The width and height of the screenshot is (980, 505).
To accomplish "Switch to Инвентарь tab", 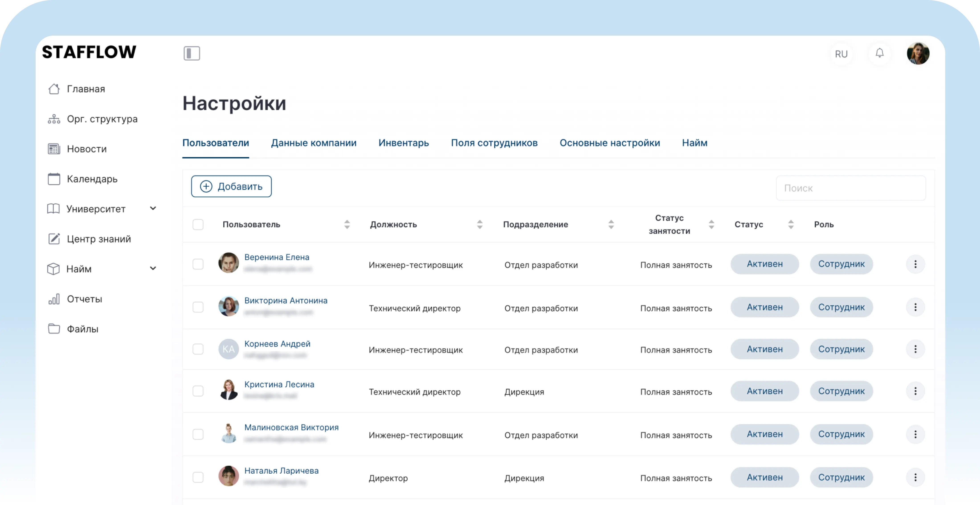I will pyautogui.click(x=403, y=143).
